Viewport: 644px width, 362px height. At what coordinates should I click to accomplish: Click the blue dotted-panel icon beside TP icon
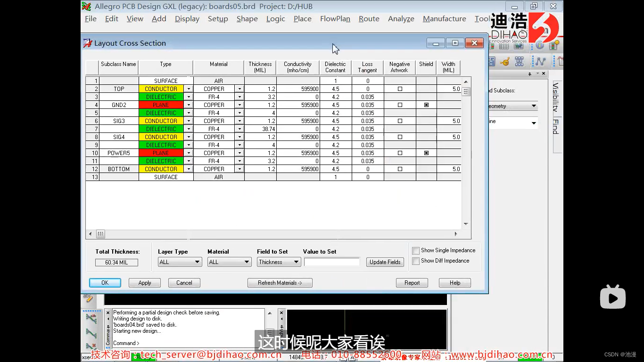[x=492, y=62]
